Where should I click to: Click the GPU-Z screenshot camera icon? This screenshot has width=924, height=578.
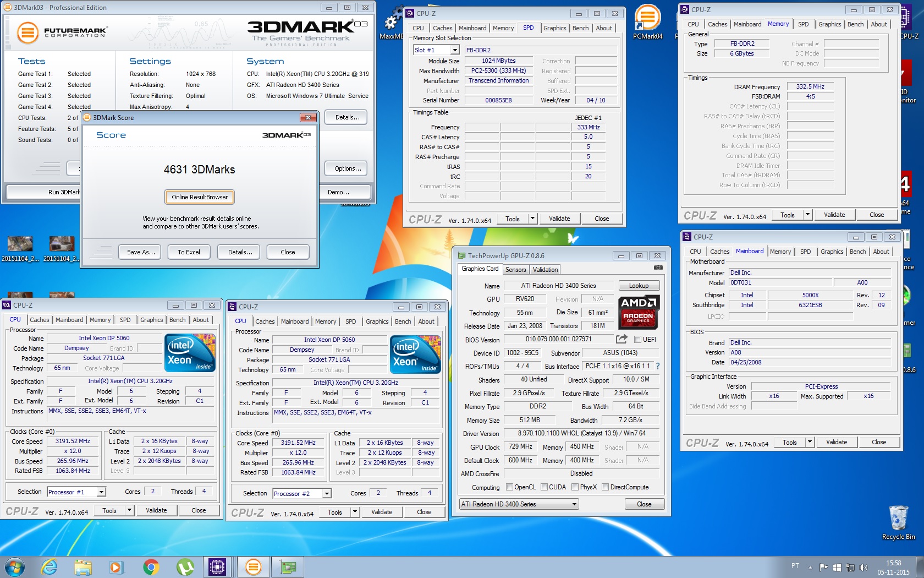pyautogui.click(x=658, y=268)
